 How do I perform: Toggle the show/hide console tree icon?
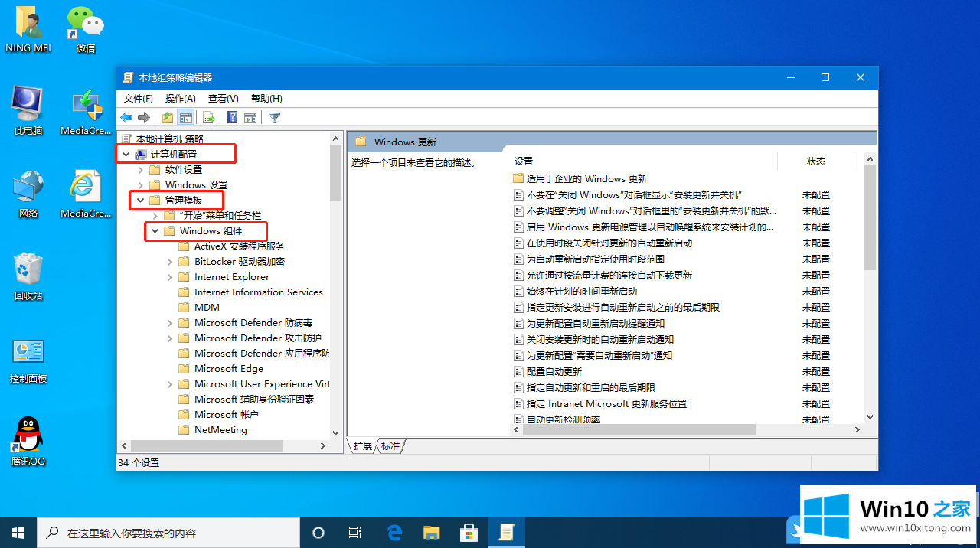click(x=185, y=117)
